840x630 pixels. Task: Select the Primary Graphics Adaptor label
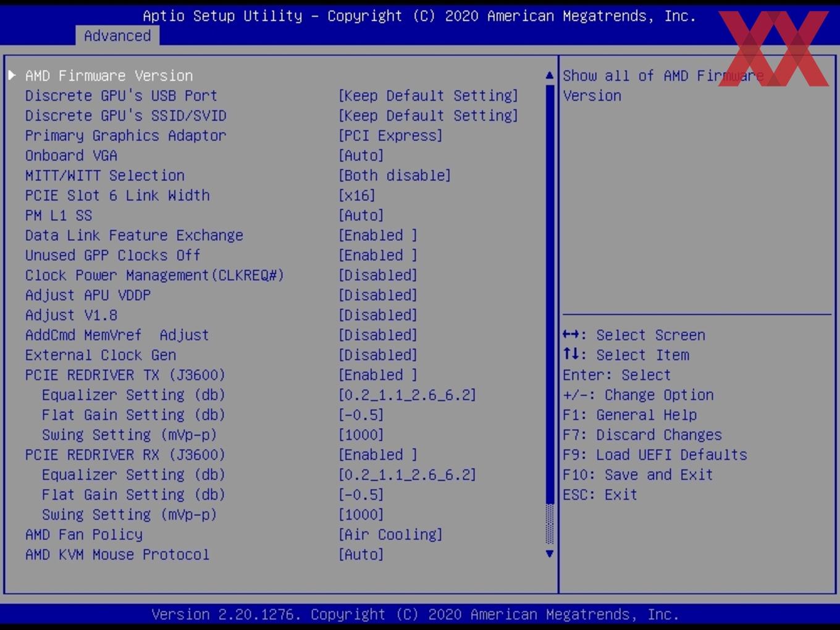point(126,135)
